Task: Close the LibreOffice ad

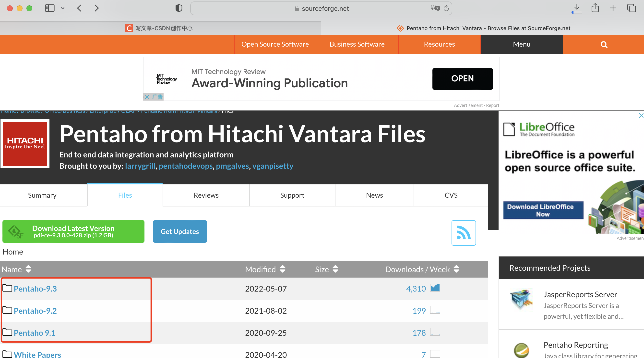Action: tap(641, 115)
